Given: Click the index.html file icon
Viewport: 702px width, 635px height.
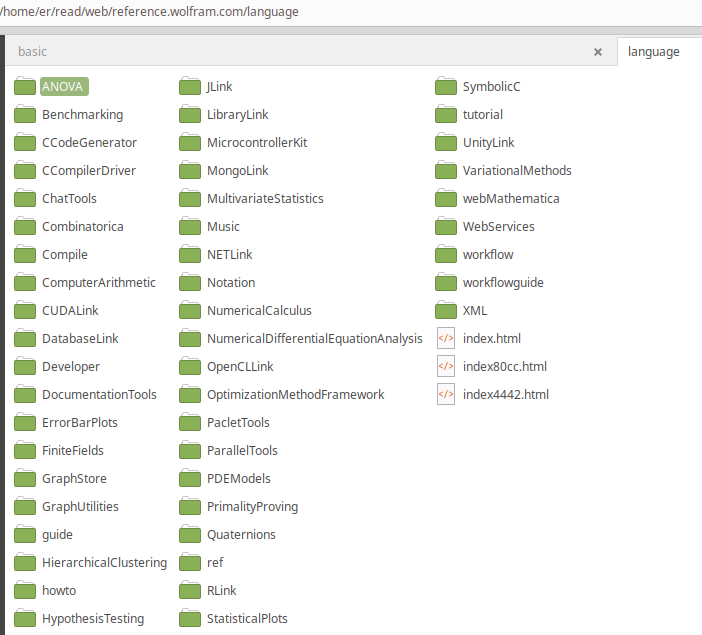Looking at the screenshot, I should point(446,338).
